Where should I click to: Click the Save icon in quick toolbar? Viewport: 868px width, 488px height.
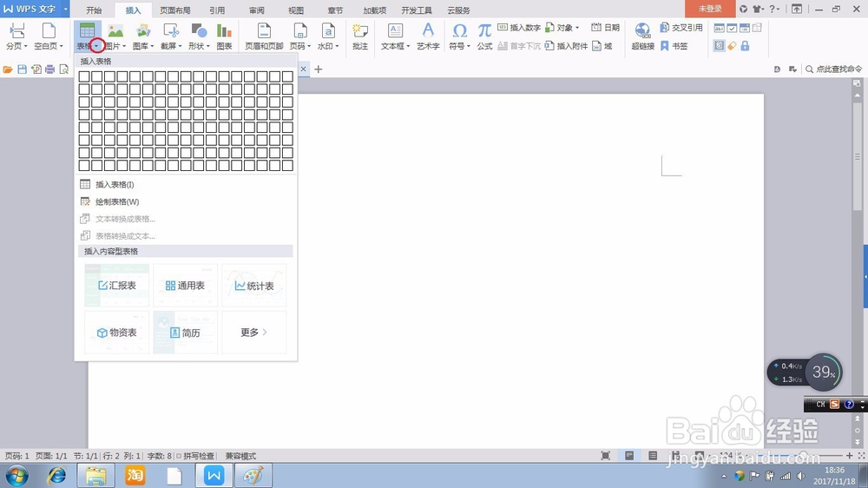click(23, 69)
